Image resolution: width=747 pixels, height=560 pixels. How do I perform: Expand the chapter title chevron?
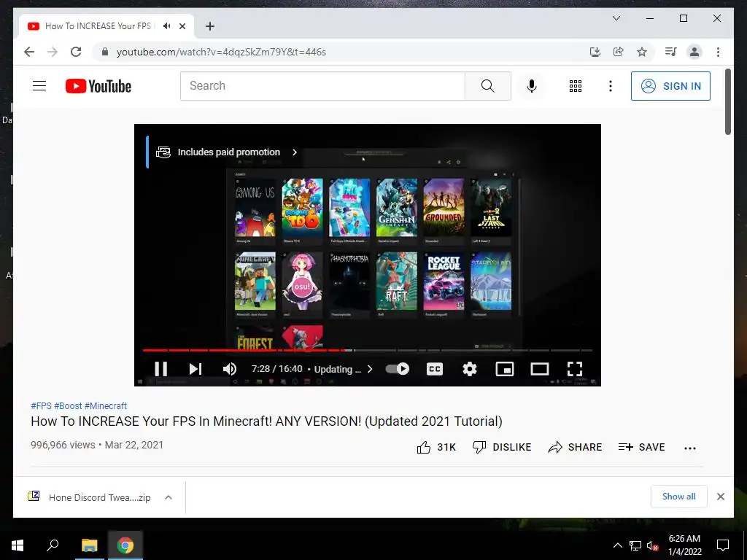(x=370, y=369)
